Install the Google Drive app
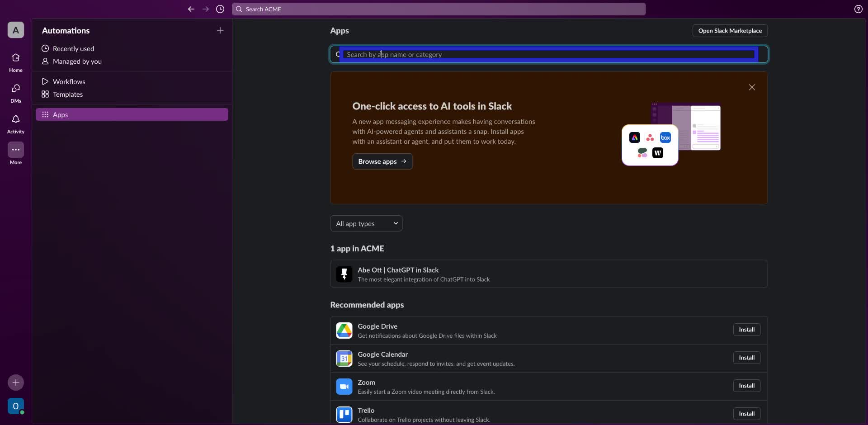Viewport: 868px width, 425px height. coord(746,330)
